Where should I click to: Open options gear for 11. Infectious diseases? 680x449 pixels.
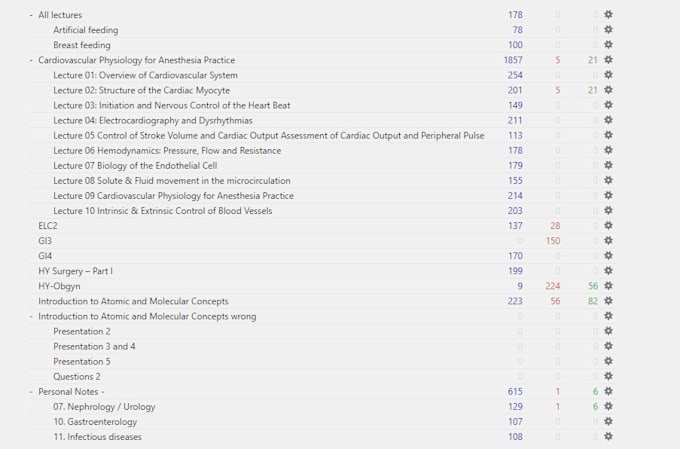click(608, 436)
